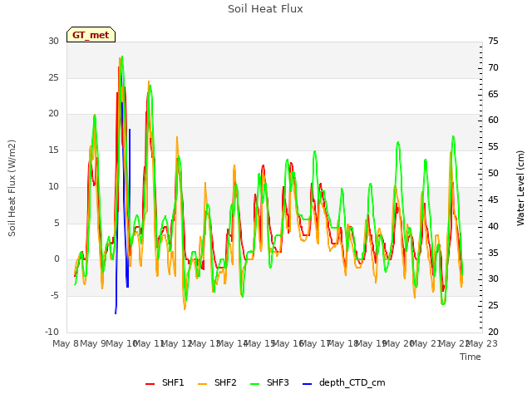Click the GT_met annotation label
The image size is (532, 399).
click(91, 35)
